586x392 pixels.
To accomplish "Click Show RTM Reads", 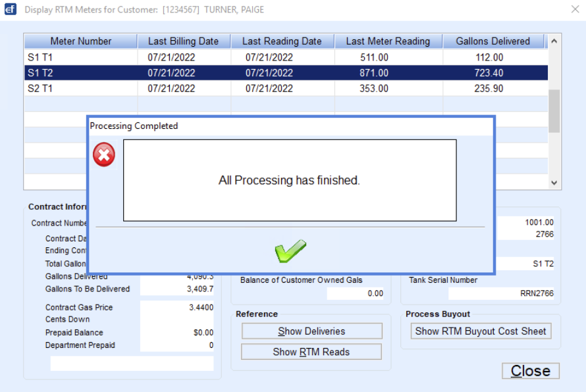I will pos(311,351).
